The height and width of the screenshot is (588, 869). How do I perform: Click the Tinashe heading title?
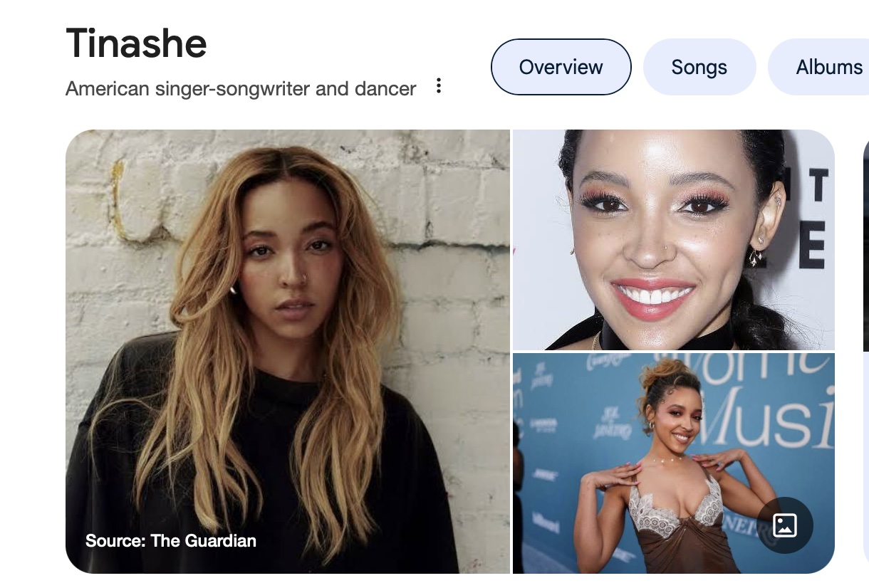coord(136,43)
